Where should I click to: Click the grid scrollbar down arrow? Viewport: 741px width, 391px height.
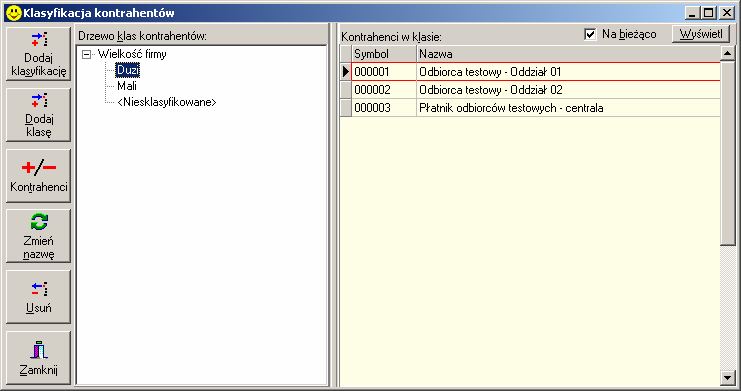pyautogui.click(x=728, y=378)
